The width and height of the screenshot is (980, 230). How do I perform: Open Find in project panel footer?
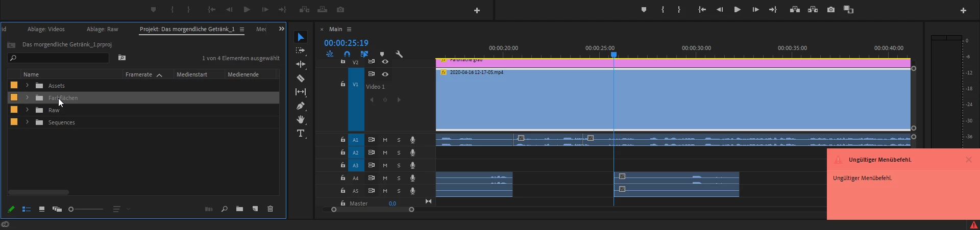tap(224, 209)
